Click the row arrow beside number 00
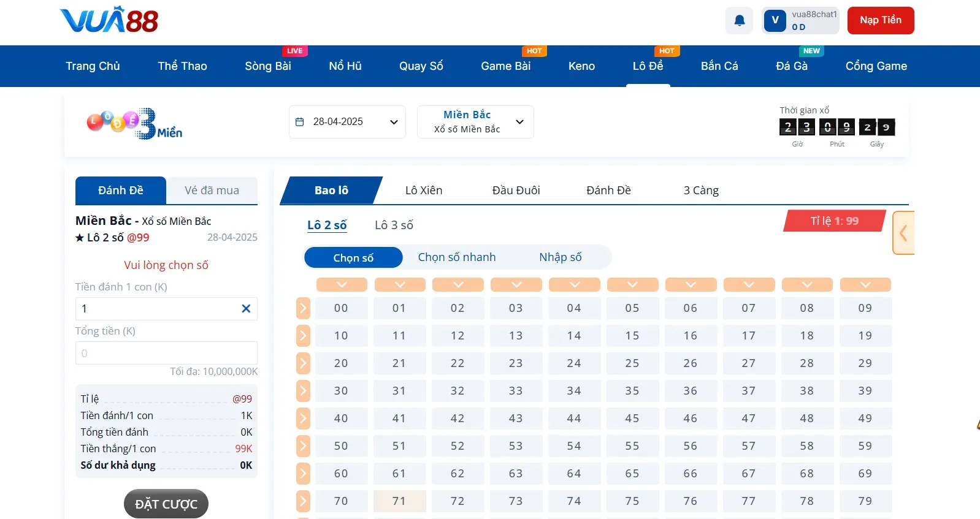Screen dimensions: 980x519 tap(303, 308)
